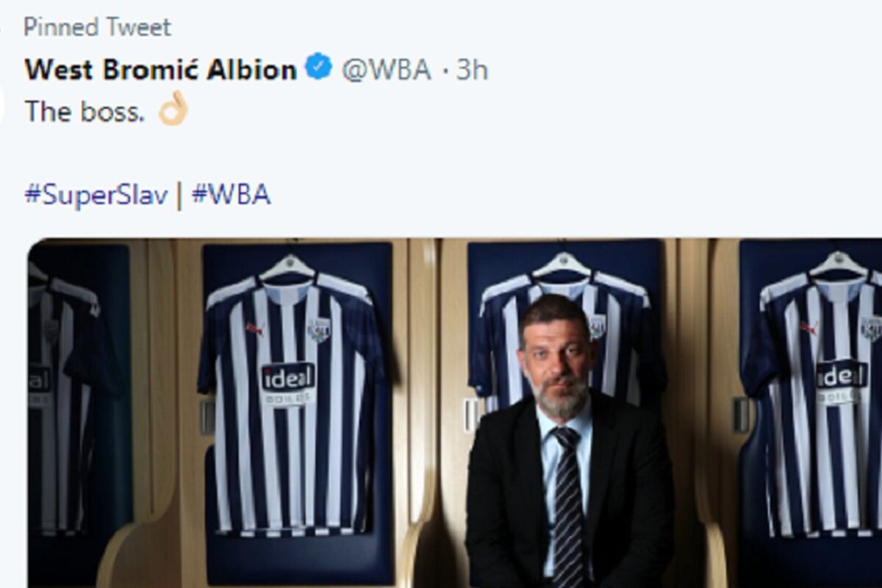Open the West Bromić Albion profile name
The image size is (882, 588).
pyautogui.click(x=161, y=70)
